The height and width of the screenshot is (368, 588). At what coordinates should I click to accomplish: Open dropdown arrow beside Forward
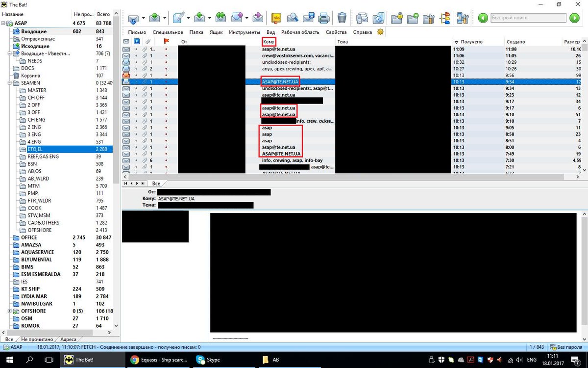(247, 19)
